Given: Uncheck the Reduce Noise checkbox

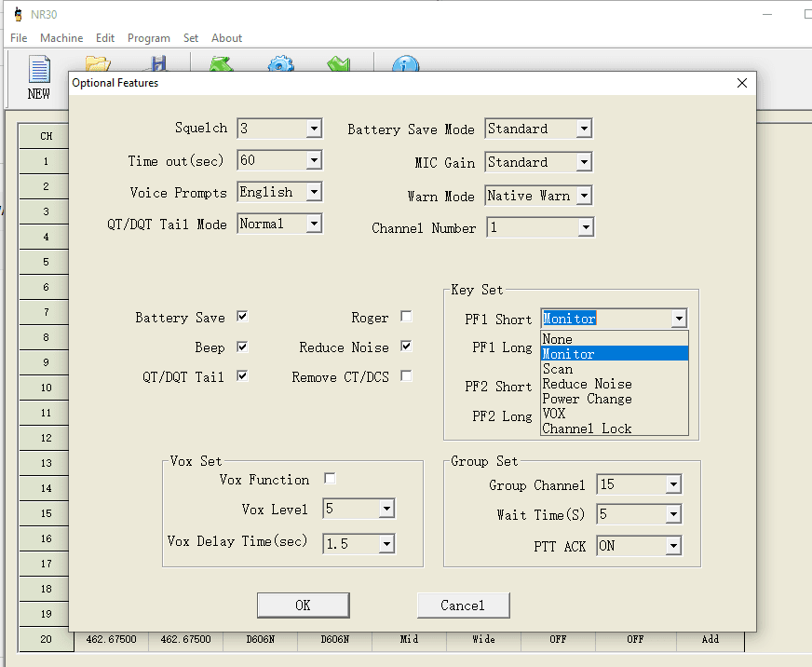Looking at the screenshot, I should point(406,346).
